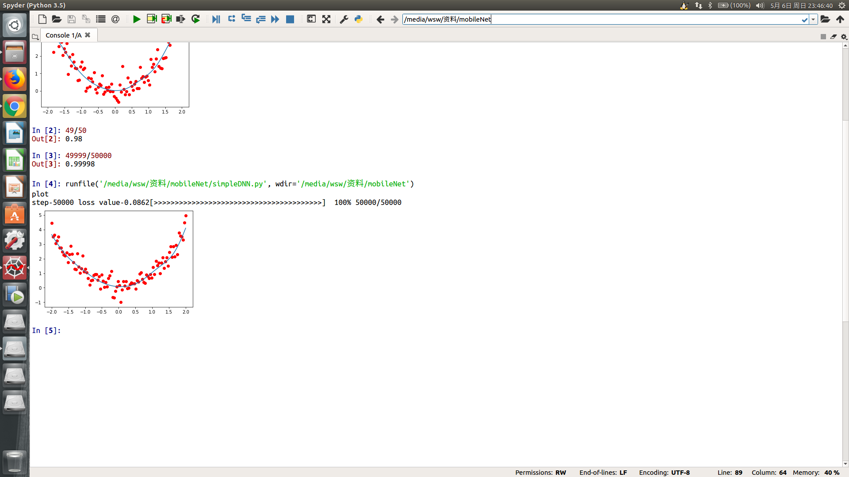
Task: Run the current cell
Action: click(x=152, y=19)
